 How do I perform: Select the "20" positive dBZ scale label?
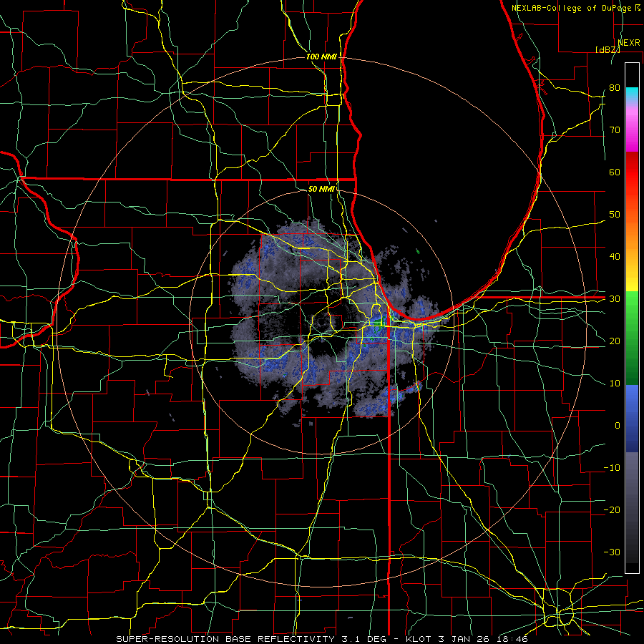615,341
